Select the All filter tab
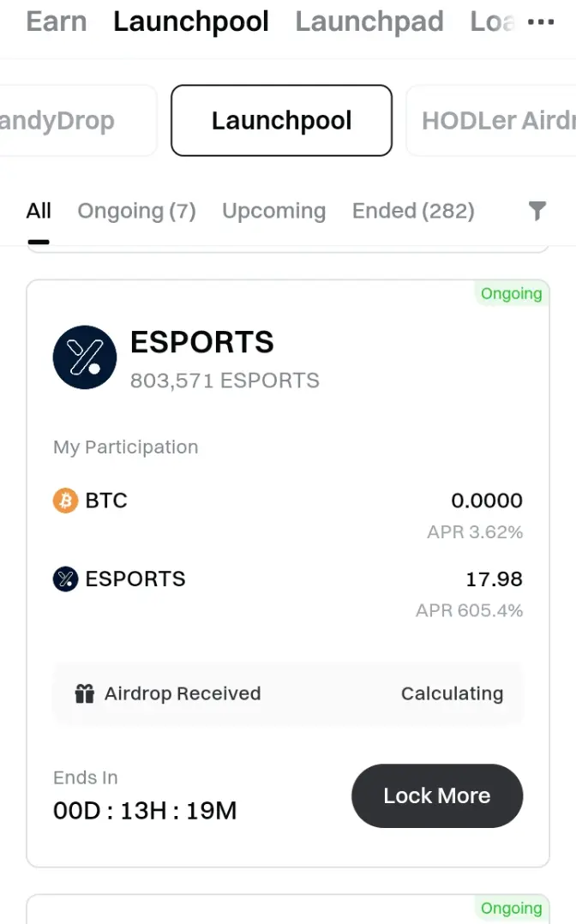This screenshot has width=576, height=924. pos(39,211)
